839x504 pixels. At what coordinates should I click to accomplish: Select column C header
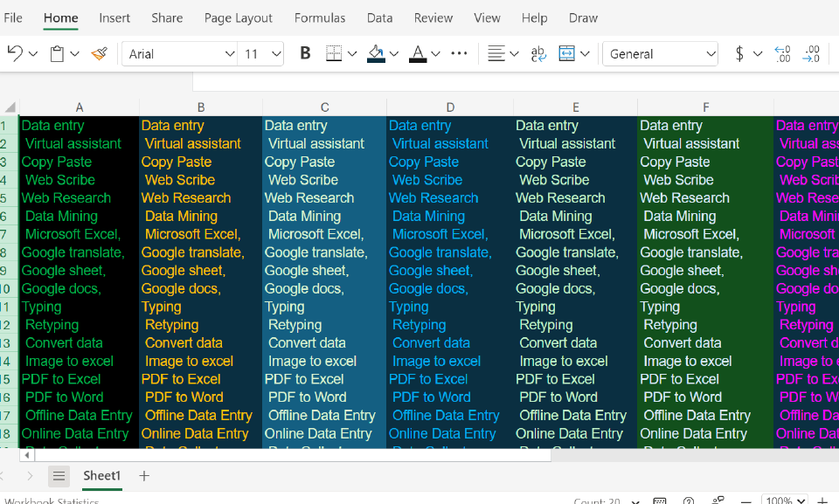325,107
